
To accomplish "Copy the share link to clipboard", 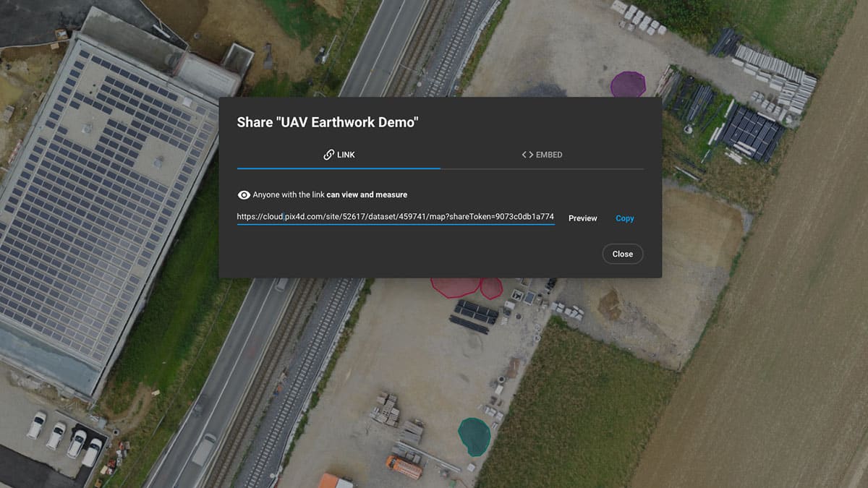I will pos(624,218).
